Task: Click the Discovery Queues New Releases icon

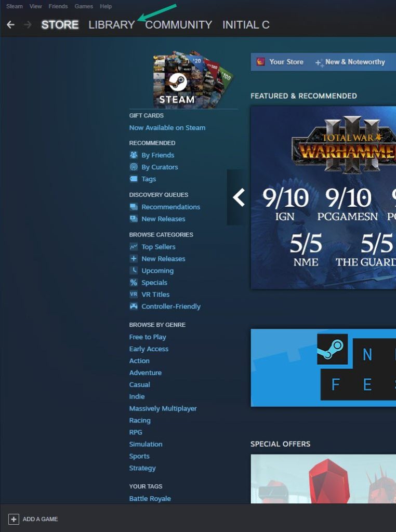Action: pos(134,219)
